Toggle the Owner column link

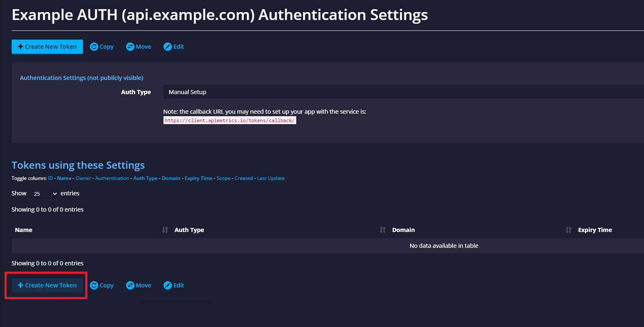(83, 178)
